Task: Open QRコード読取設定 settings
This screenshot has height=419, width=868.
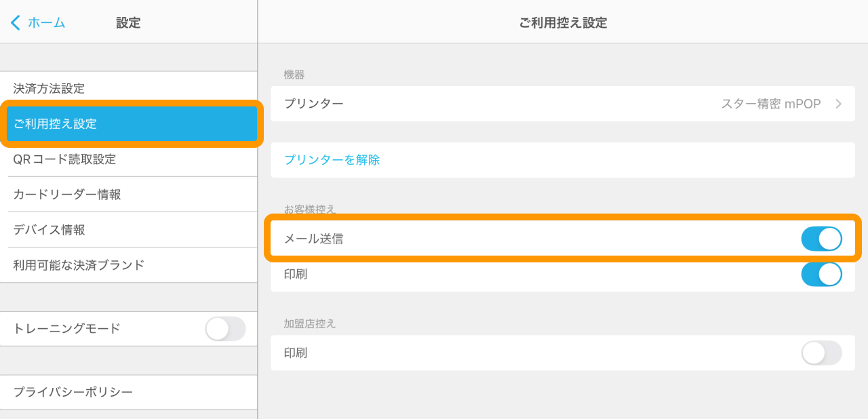Action: click(64, 159)
